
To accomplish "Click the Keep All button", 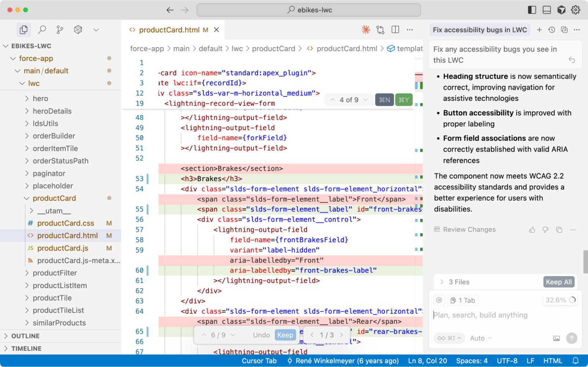I will click(x=559, y=281).
